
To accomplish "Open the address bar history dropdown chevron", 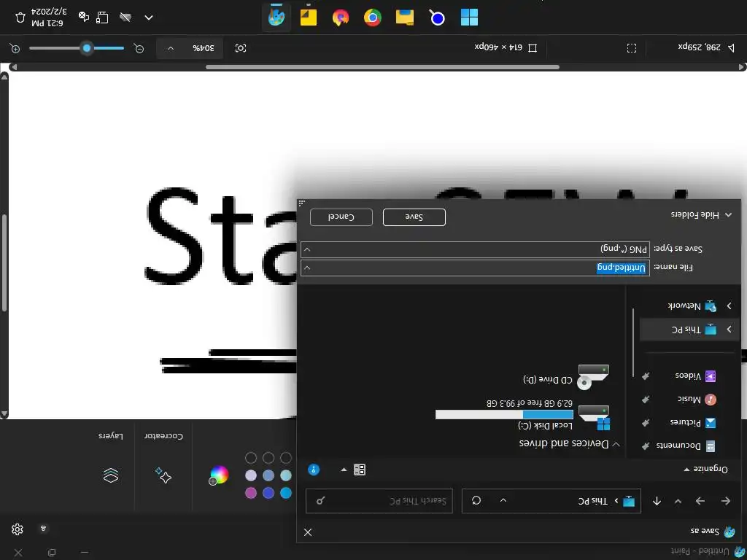I will [x=503, y=500].
